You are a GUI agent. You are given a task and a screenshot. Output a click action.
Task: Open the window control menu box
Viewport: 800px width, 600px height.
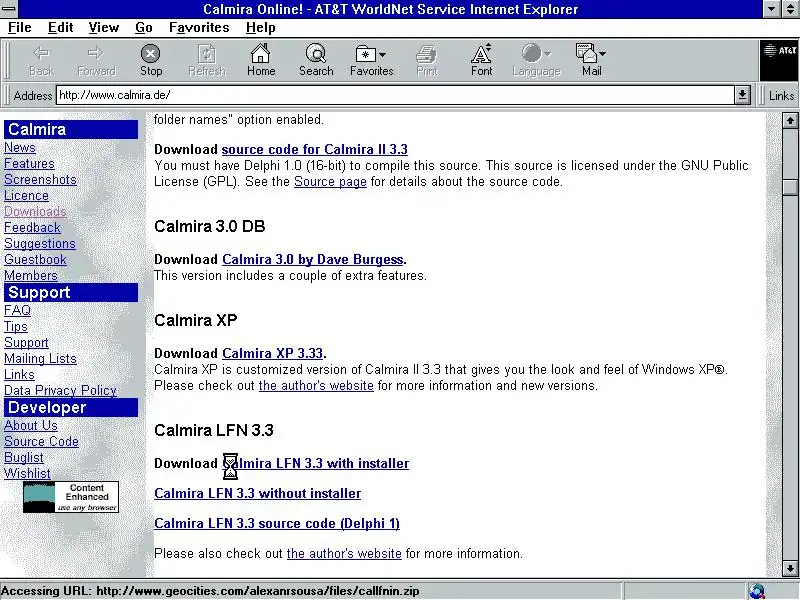9,9
